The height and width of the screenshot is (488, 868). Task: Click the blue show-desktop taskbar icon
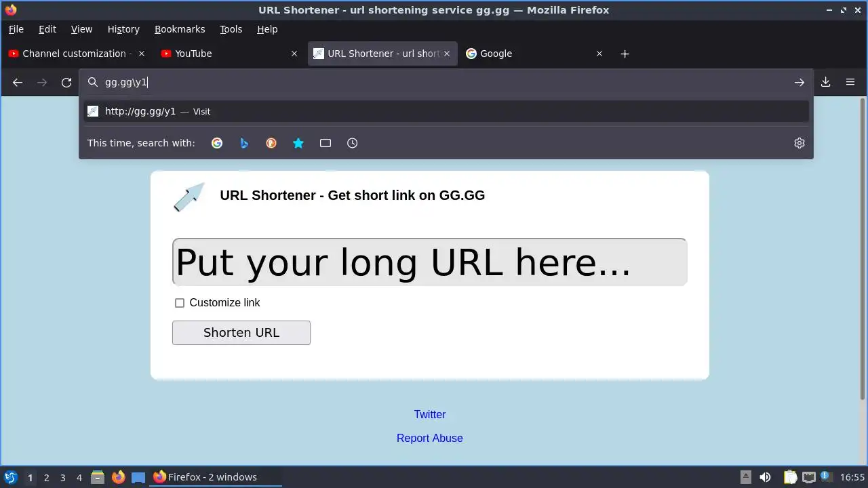138,477
